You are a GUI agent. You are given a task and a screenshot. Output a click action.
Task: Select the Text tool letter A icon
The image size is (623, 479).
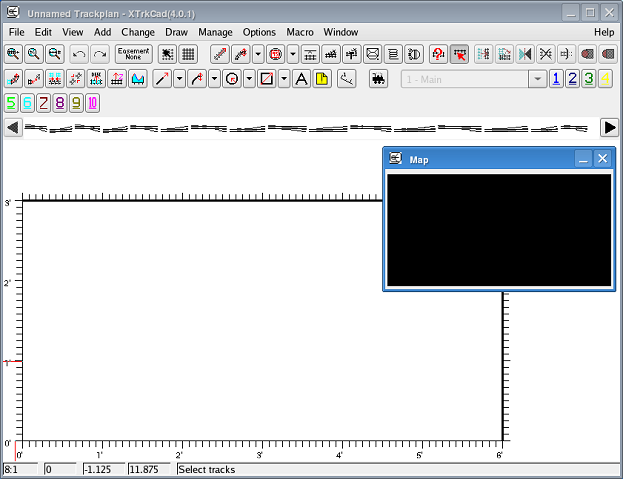click(300, 79)
